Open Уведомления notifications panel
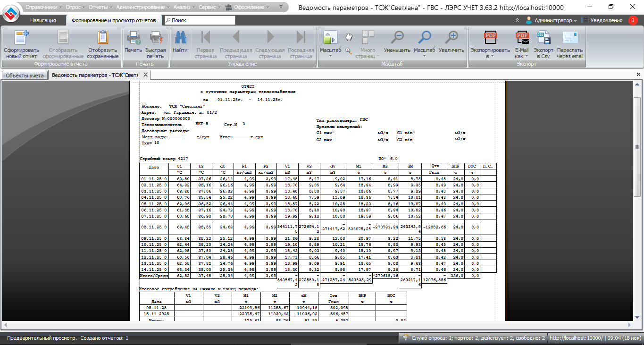Screen dimensions: 644x345 coord(606,20)
